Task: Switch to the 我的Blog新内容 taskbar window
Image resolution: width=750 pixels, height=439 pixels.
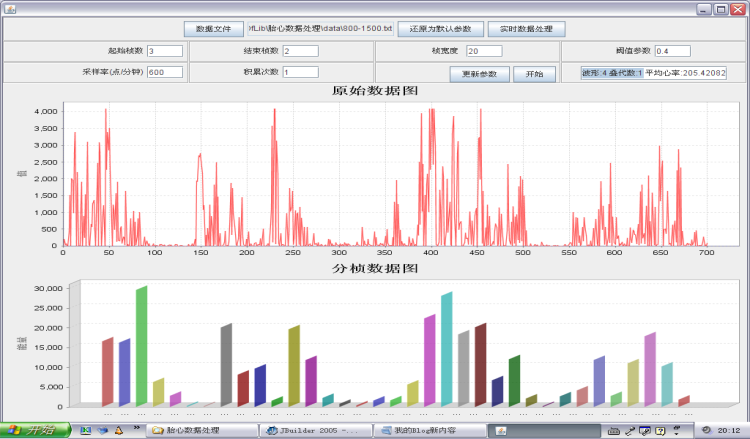Action: (x=430, y=430)
